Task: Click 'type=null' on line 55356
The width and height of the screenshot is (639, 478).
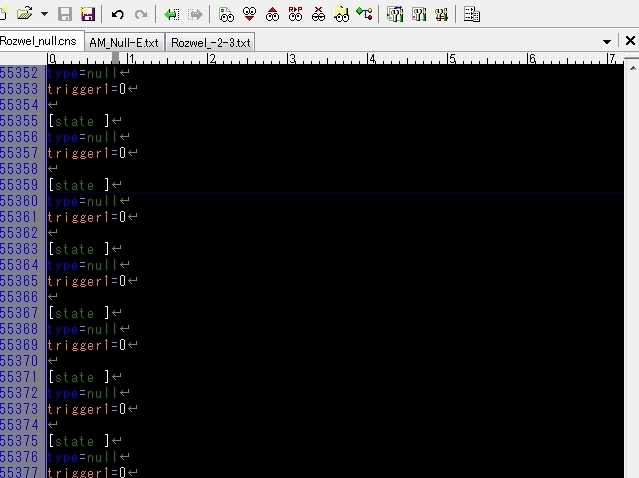Action: 83,137
